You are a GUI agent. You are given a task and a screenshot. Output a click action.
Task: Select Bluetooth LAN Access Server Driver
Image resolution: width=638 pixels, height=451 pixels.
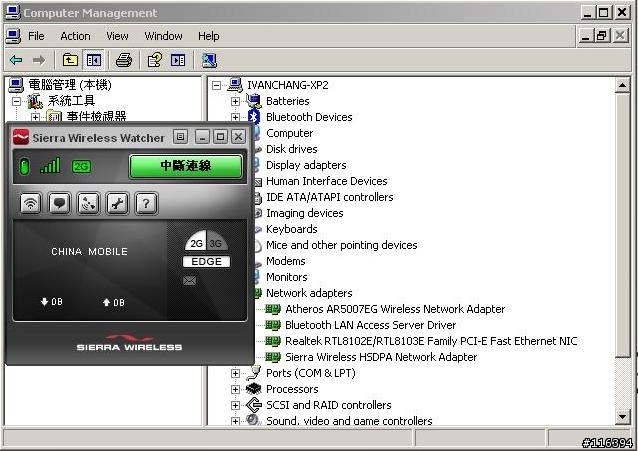point(370,325)
